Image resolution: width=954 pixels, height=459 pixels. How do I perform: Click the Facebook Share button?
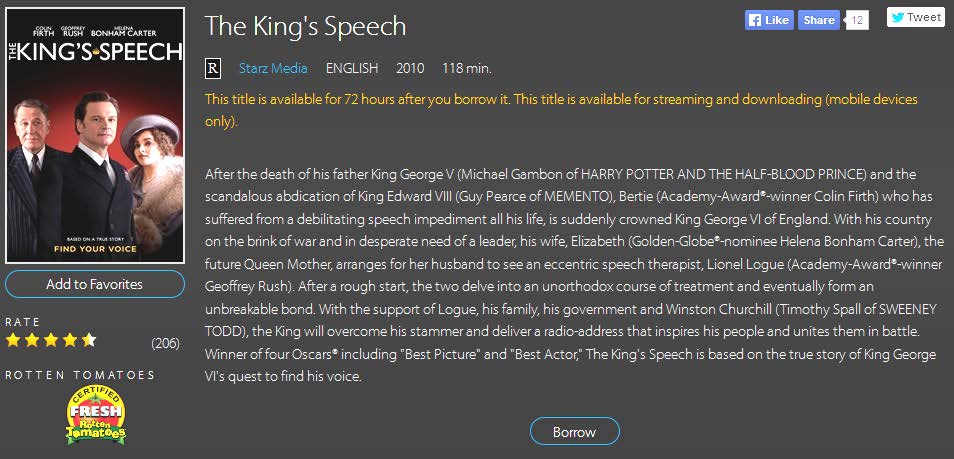tap(819, 20)
